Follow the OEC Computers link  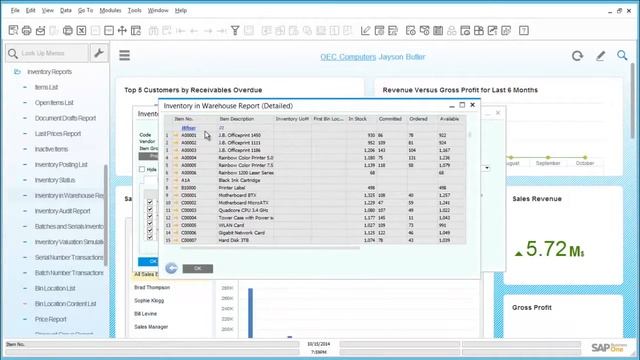coord(348,57)
